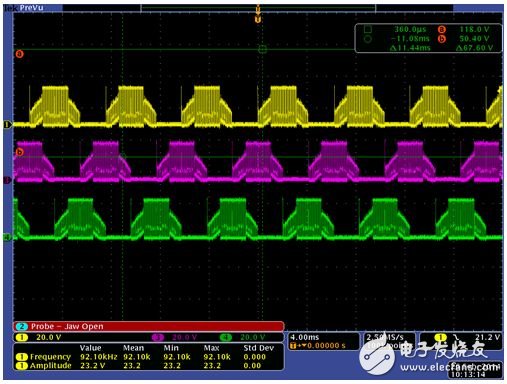Screen dimensions: 507x384
Task: Click the channel 4 green scale badge
Action: click(x=226, y=337)
